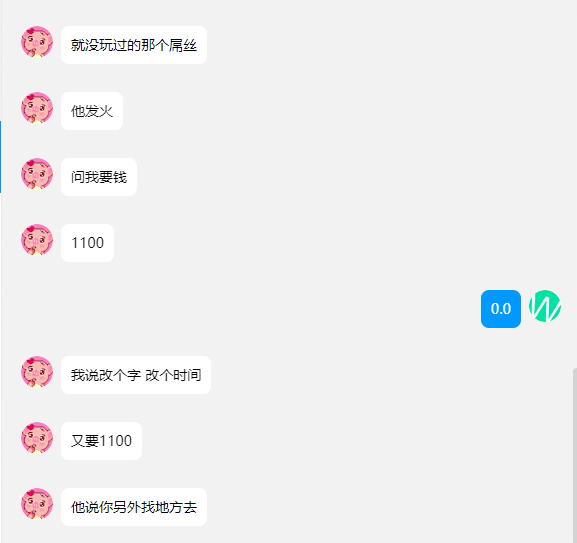
Task: Click the white '1100' message bubble
Action: click(x=88, y=243)
